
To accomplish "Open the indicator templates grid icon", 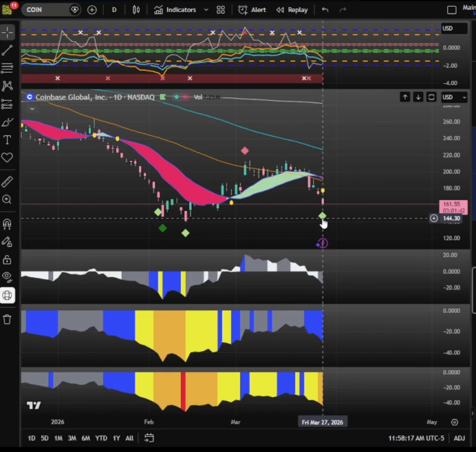I will tap(221, 10).
